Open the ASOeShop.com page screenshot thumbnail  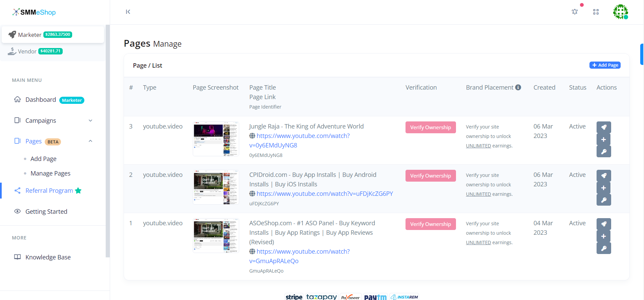point(216,235)
